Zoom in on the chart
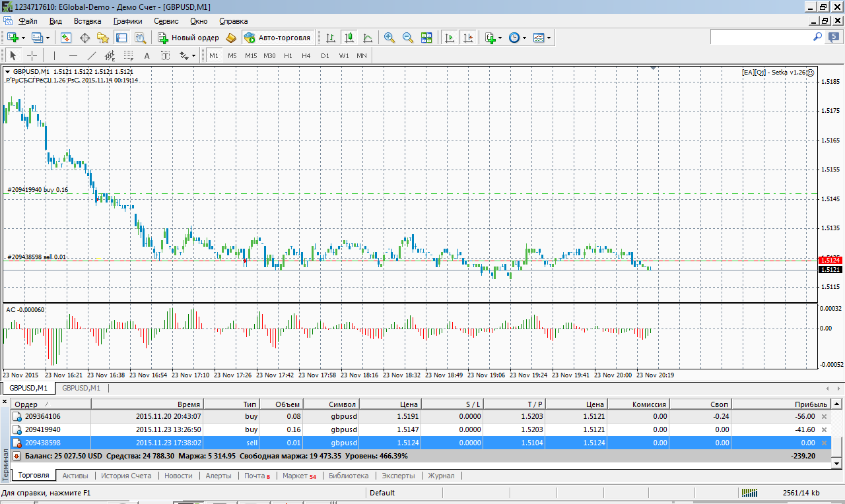Image resolution: width=845 pixels, height=504 pixels. point(389,38)
